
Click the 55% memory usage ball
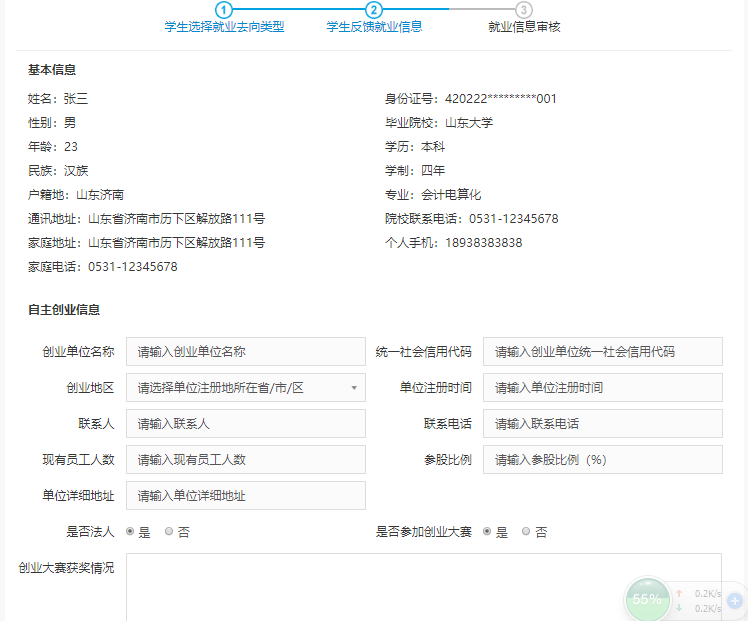[x=646, y=599]
